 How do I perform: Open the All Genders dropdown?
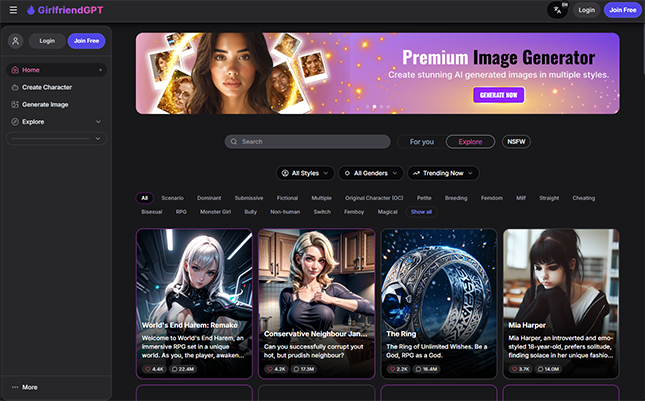coord(371,173)
